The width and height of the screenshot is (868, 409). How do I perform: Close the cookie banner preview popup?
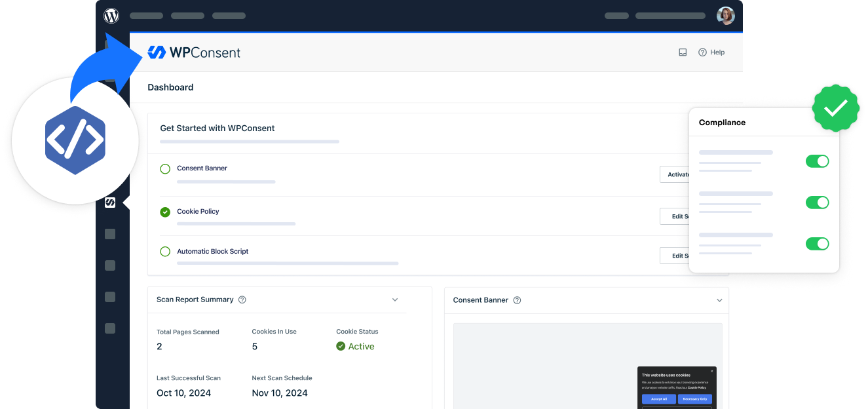(x=712, y=371)
